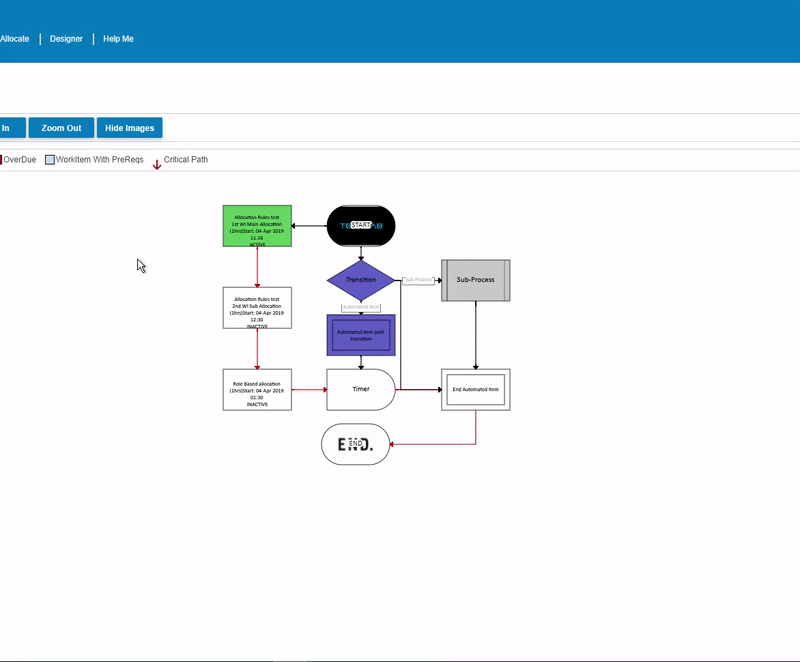Click the WorkItem With PreReqs legend text
The height and width of the screenshot is (662, 800).
(99, 160)
